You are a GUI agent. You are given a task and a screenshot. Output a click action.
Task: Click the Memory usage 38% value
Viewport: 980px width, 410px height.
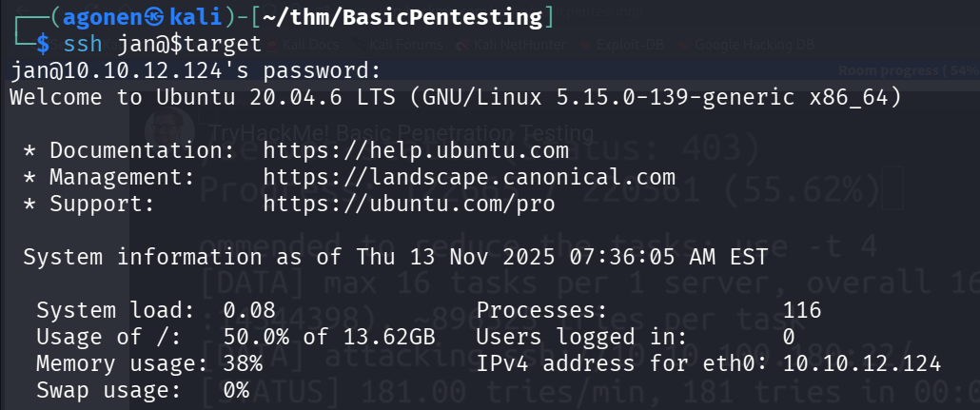coord(243,363)
